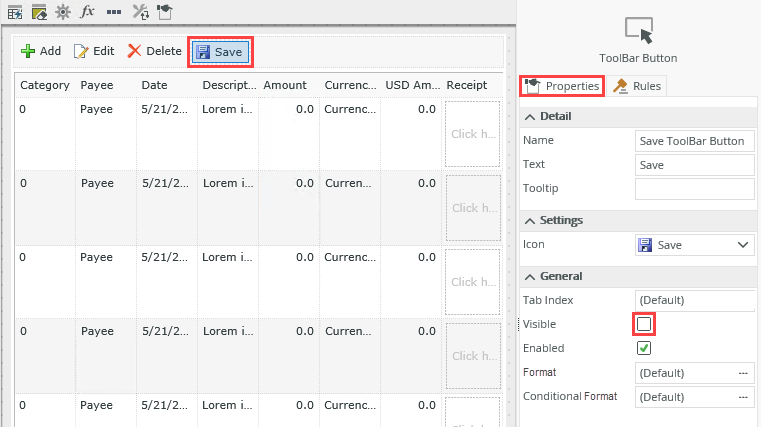
Task: Click the Delete toolbar button
Action: (154, 51)
